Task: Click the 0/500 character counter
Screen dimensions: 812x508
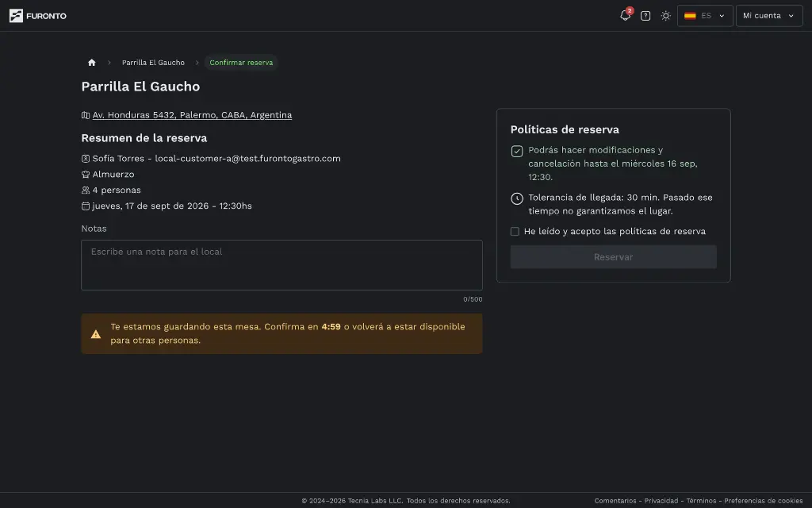Action: [473, 299]
